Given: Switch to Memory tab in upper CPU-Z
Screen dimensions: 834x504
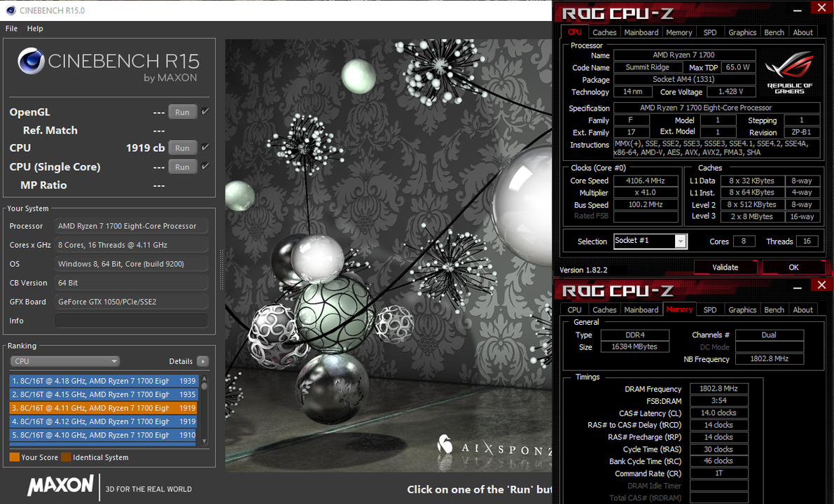Looking at the screenshot, I should [x=679, y=32].
